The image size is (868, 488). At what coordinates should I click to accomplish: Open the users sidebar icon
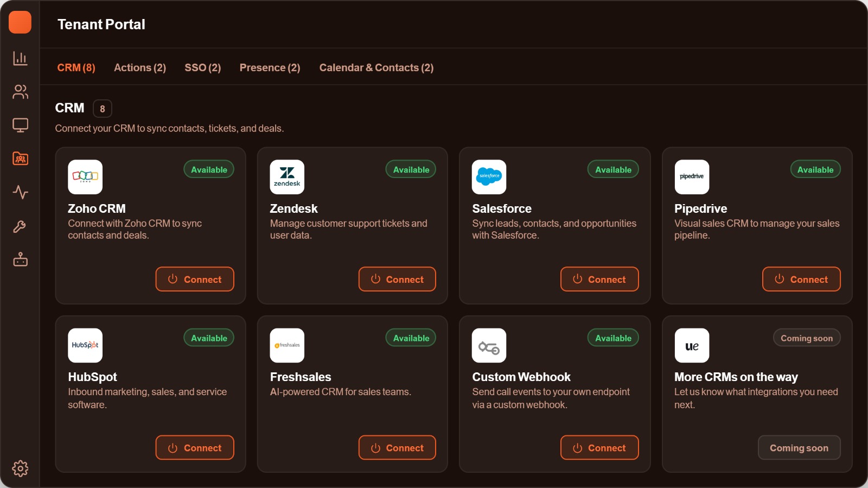20,92
